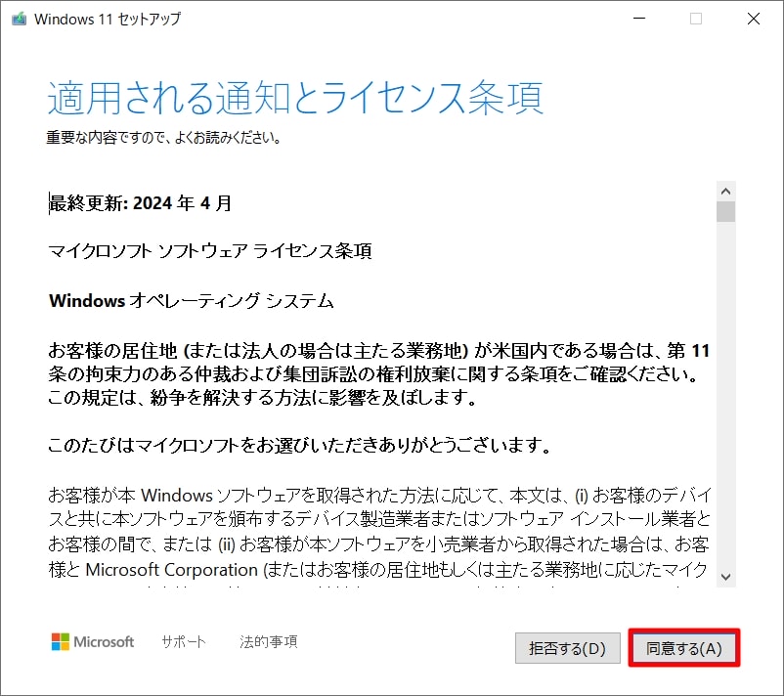The height and width of the screenshot is (696, 784).
Task: Click the 重要な内容ですので subtitle text
Action: (x=163, y=137)
